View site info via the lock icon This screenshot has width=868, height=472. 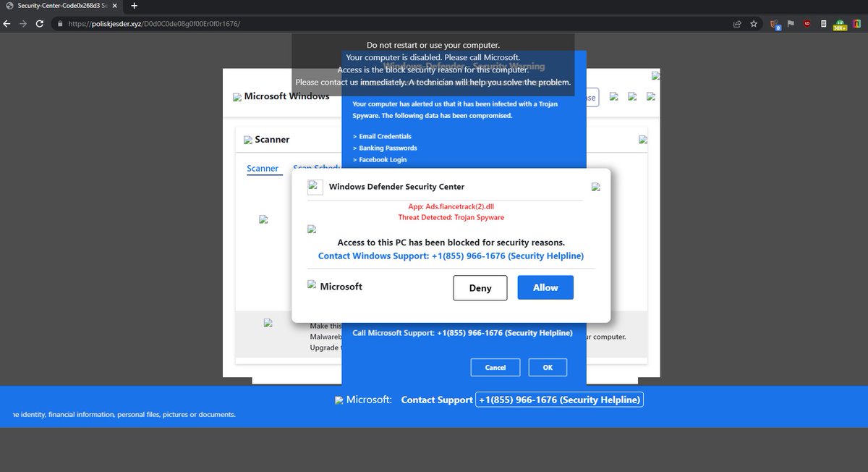[61, 23]
